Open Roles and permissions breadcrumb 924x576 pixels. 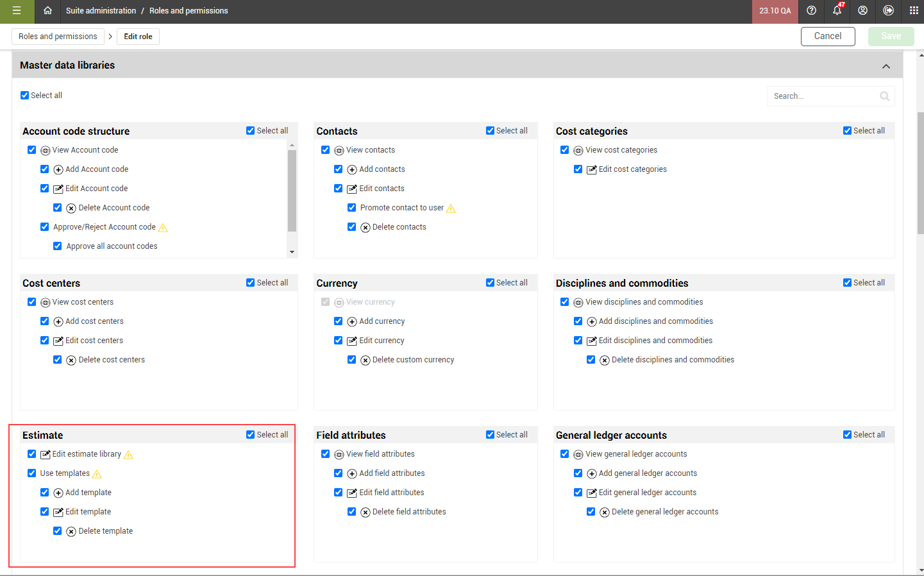58,37
